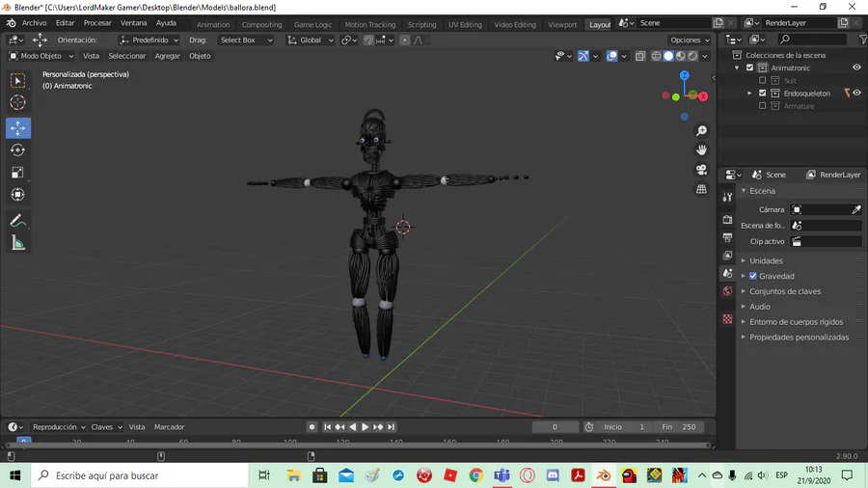Toggle X-ray display icon

coord(640,56)
